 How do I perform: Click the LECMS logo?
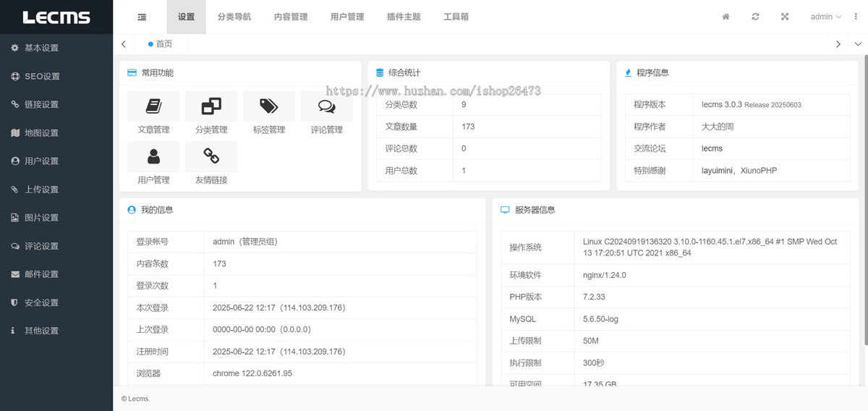pyautogui.click(x=56, y=17)
